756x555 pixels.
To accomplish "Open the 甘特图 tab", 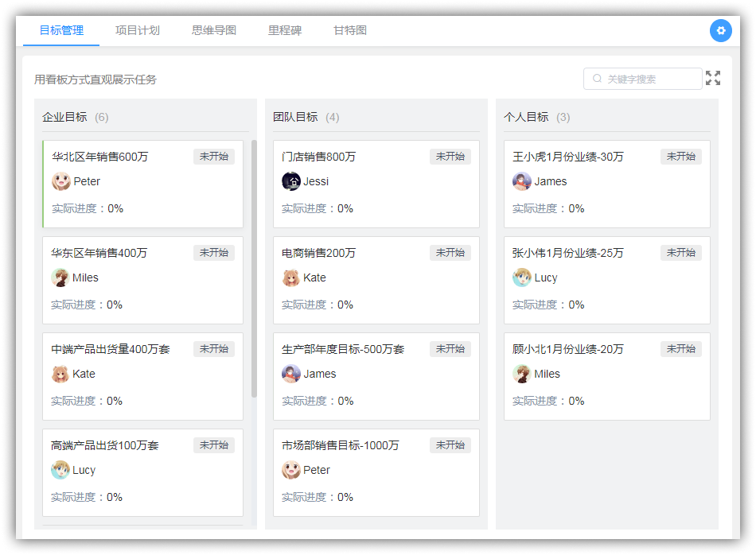I will point(350,30).
